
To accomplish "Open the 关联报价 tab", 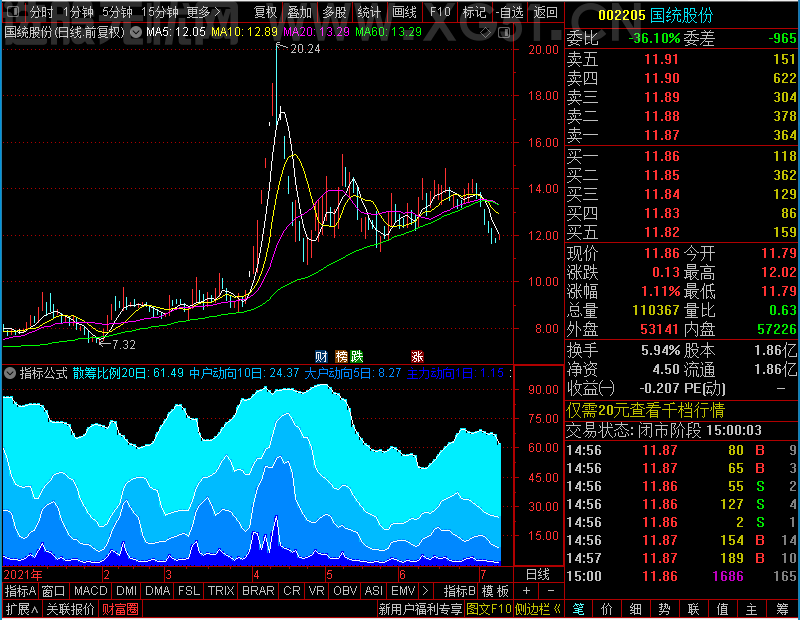I will (70, 609).
